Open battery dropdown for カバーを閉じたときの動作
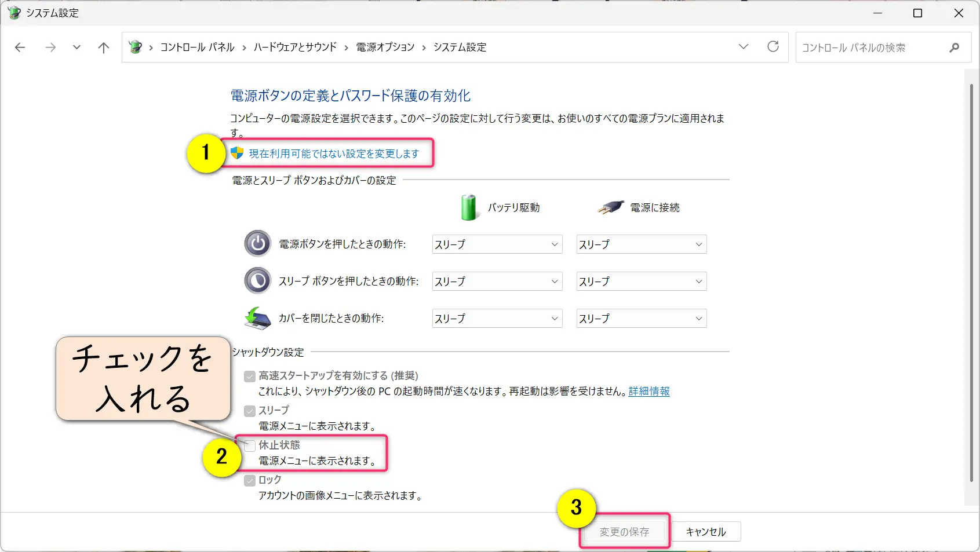 [497, 319]
